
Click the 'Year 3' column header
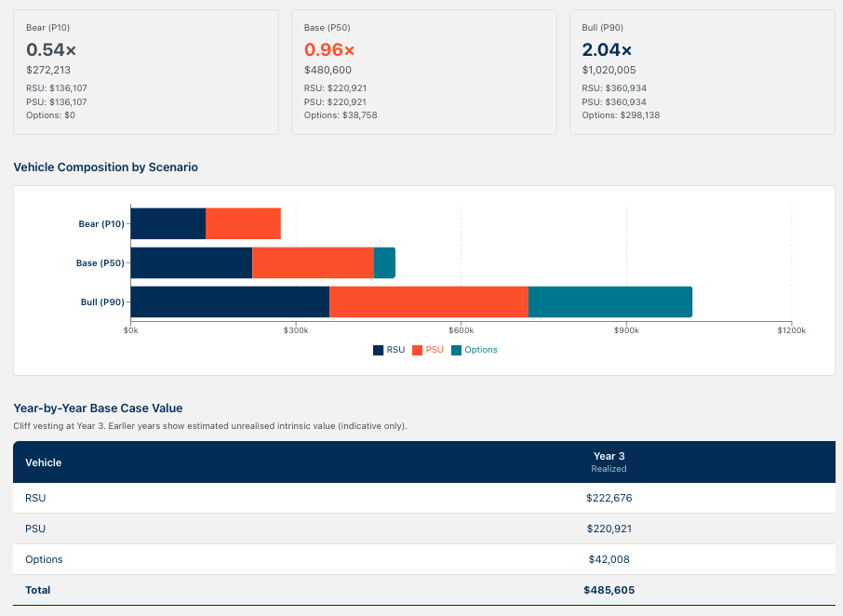pyautogui.click(x=609, y=456)
